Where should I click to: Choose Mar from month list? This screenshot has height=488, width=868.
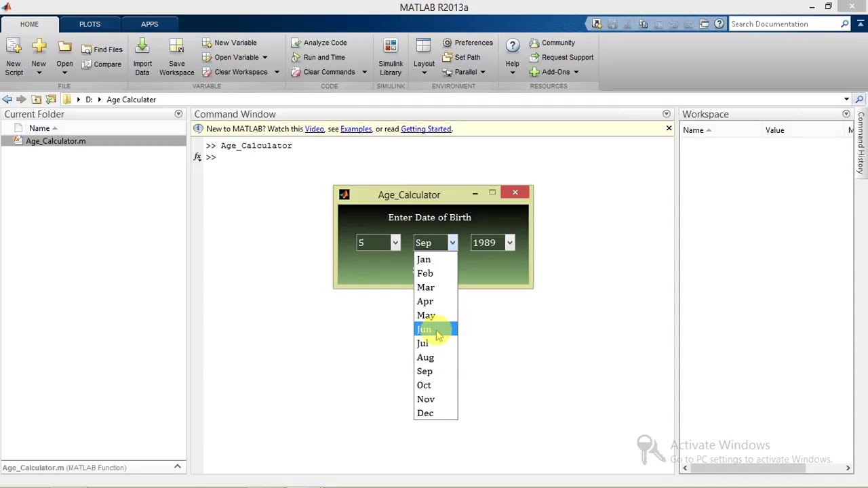pos(435,287)
